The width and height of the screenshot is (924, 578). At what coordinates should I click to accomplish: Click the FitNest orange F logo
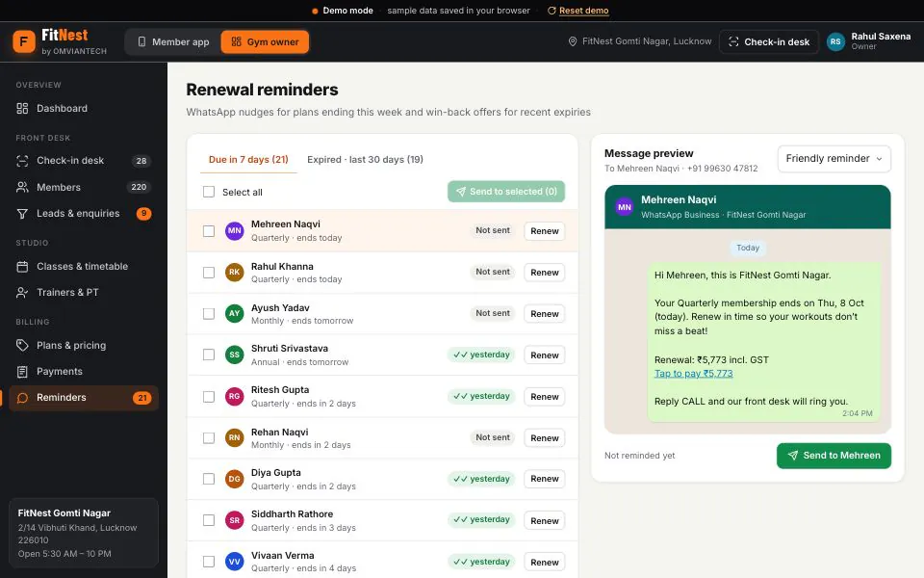(x=24, y=41)
